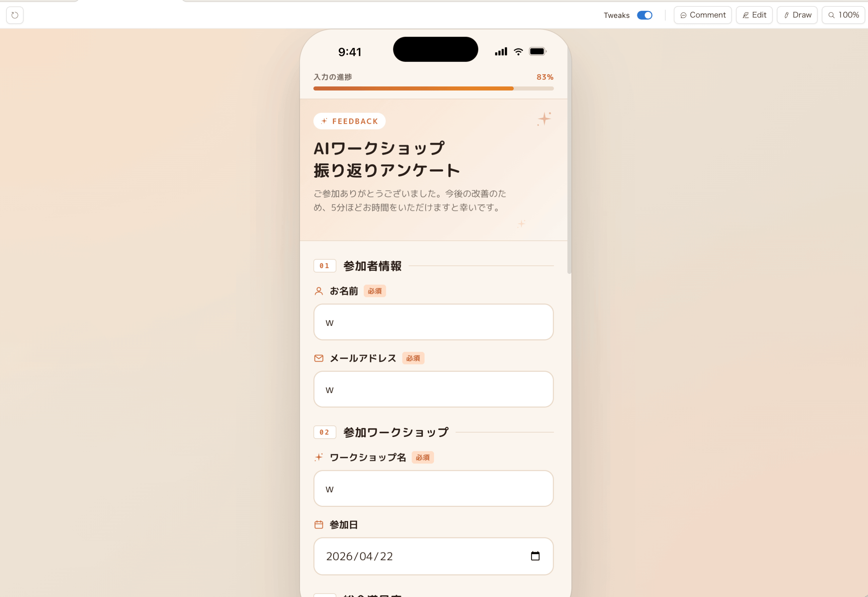Viewport: 868px width, 597px height.
Task: Focus the お名前 text input
Action: tap(433, 322)
